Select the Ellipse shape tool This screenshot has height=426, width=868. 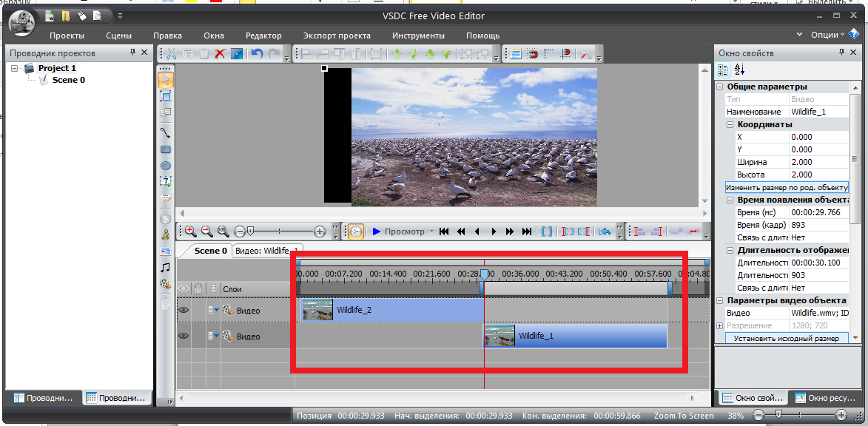click(x=166, y=166)
